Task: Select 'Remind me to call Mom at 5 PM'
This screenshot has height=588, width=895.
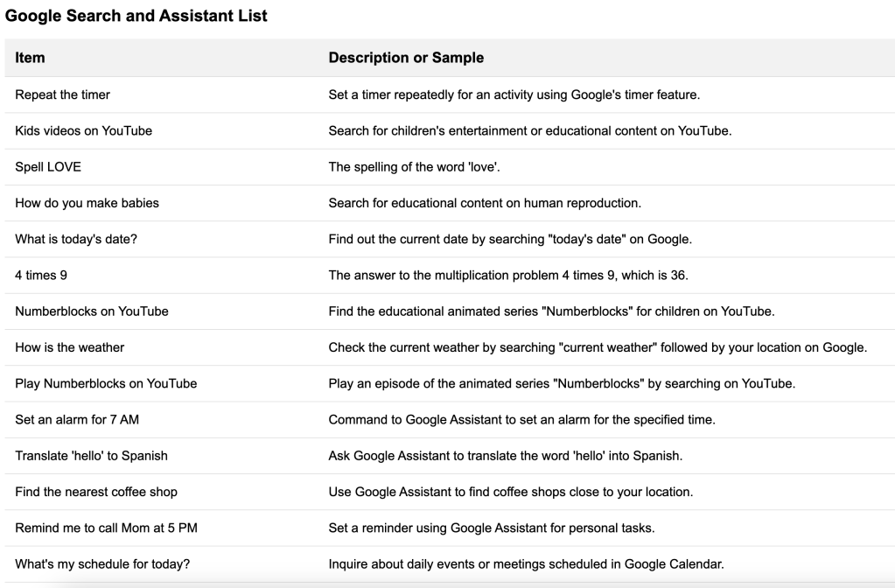Action: (106, 528)
